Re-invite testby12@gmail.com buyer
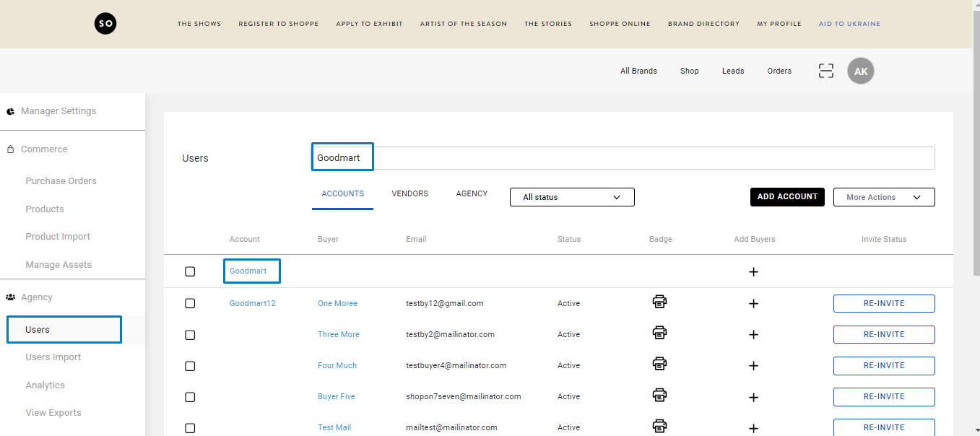This screenshot has width=980, height=436. pos(883,303)
